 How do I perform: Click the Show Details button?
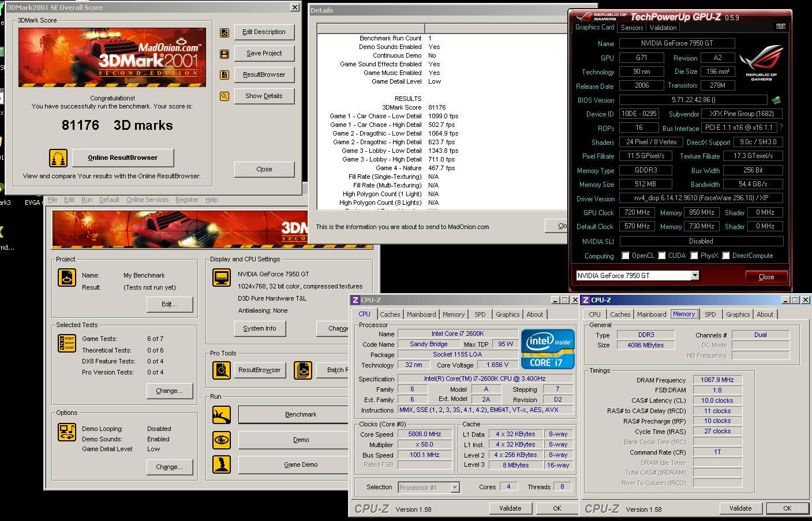[x=264, y=96]
